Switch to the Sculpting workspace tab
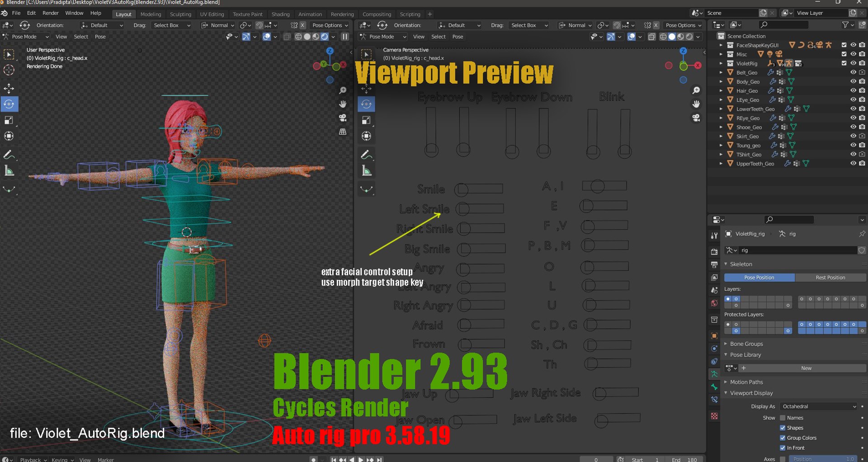Image resolution: width=868 pixels, height=462 pixels. pyautogui.click(x=180, y=14)
